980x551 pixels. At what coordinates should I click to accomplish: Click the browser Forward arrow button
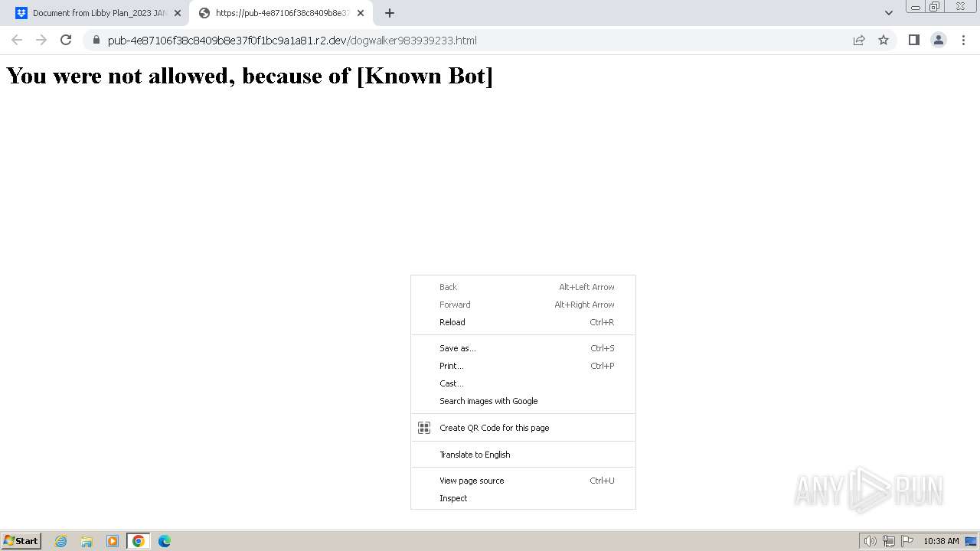(41, 40)
